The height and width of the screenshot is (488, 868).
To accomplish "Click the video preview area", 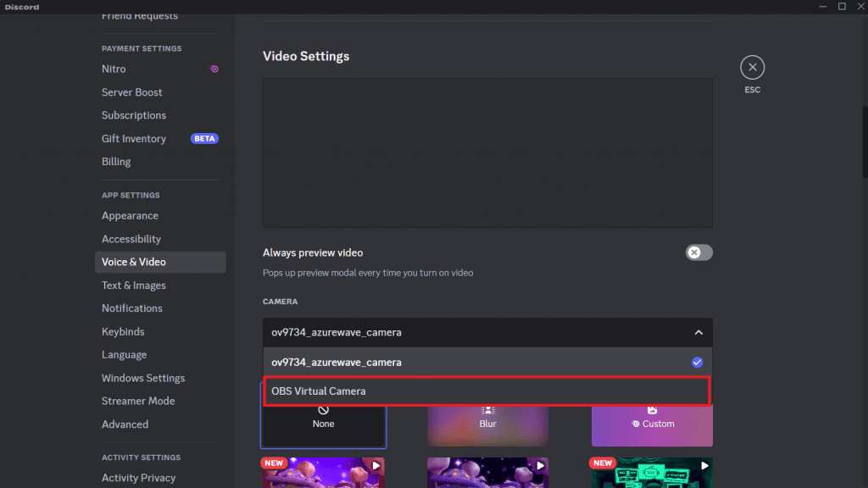I will tap(487, 152).
